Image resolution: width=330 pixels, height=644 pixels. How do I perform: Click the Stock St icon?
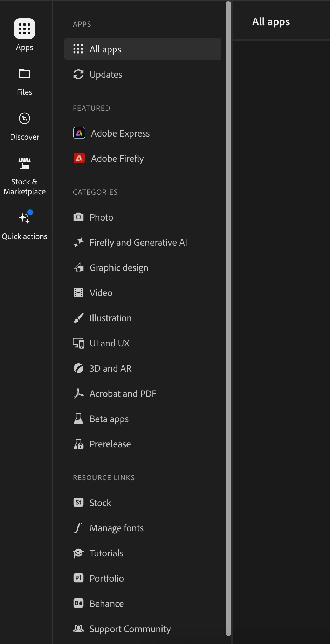pos(78,503)
